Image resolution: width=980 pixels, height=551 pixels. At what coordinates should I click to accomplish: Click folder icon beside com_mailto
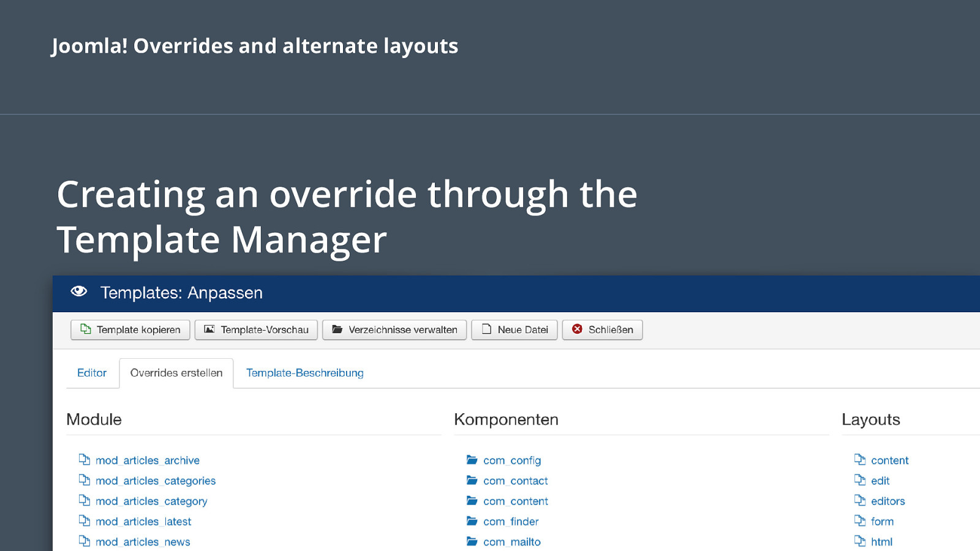point(472,541)
